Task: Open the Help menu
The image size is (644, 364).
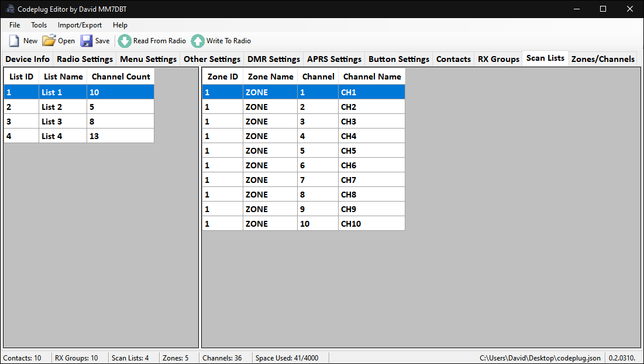Action: 120,25
